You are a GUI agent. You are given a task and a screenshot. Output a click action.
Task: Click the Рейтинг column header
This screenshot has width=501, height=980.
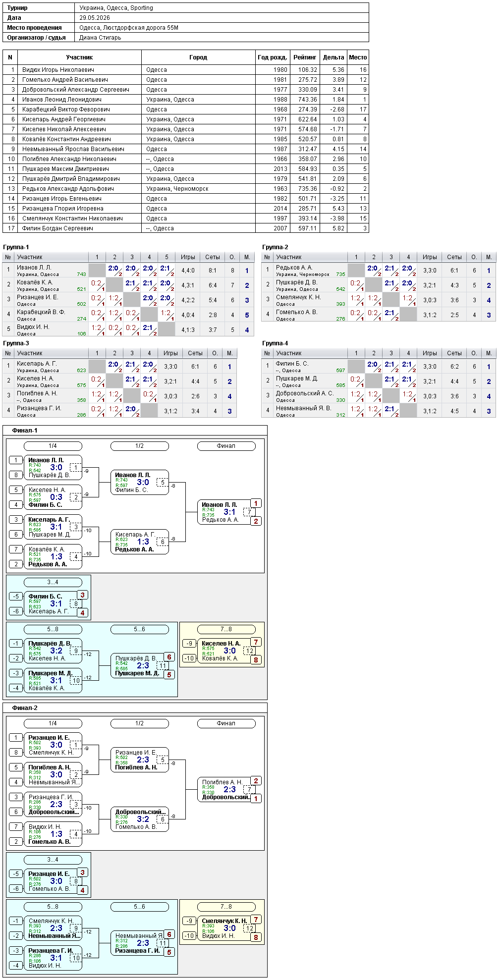click(x=305, y=57)
